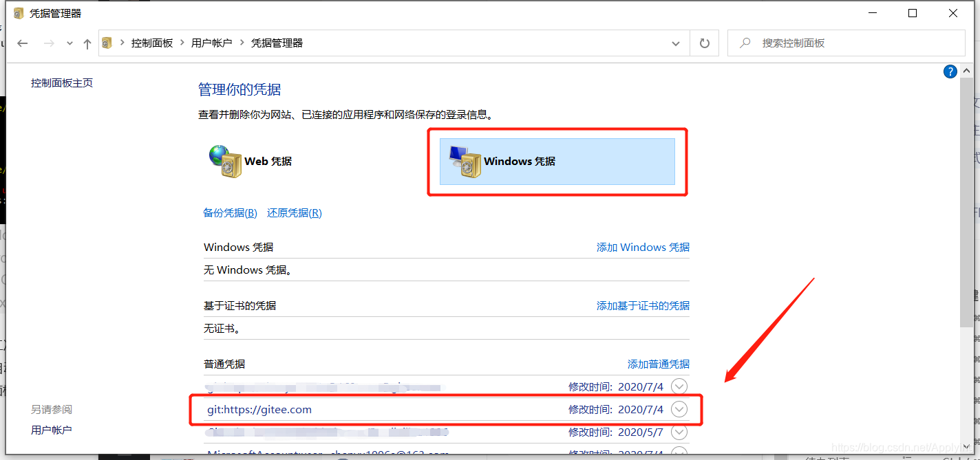Select the Windows 凭据 tile

557,162
